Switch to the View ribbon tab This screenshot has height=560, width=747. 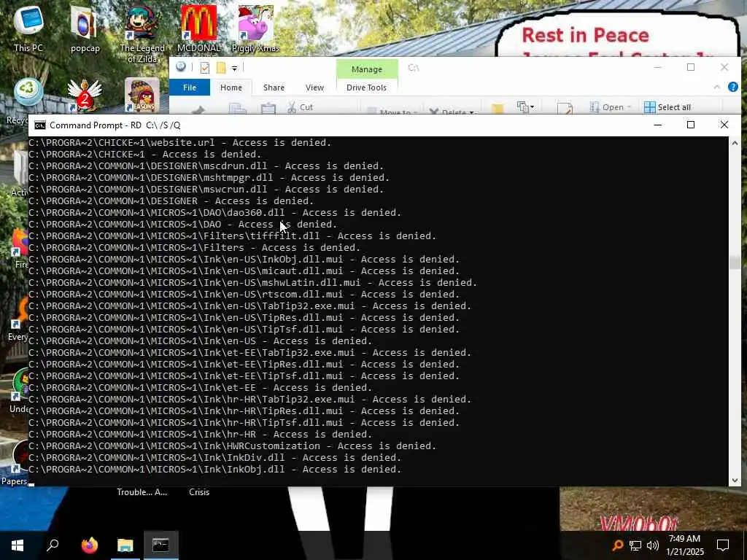[314, 87]
